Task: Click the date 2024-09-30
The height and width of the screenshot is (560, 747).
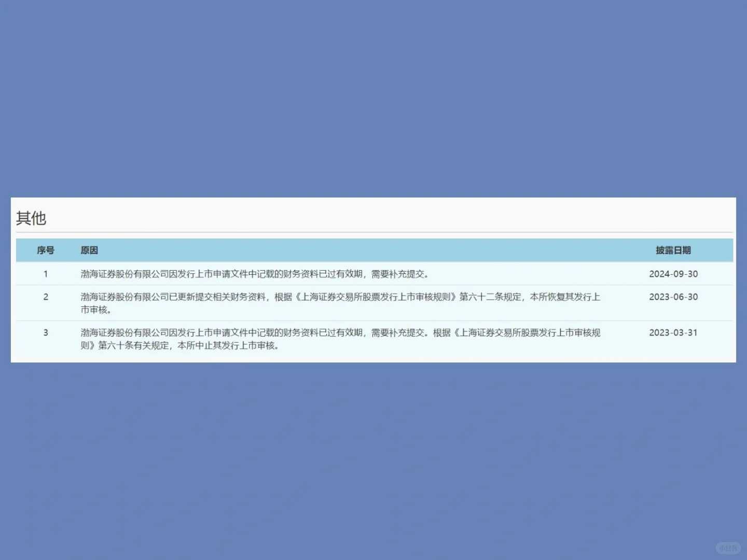Action: pyautogui.click(x=673, y=274)
